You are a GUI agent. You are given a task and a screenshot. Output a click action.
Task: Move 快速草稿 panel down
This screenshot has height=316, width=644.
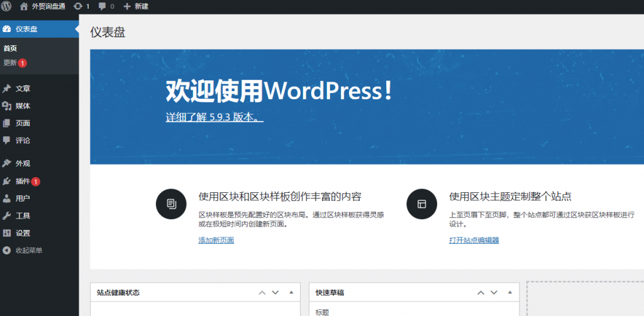(494, 293)
